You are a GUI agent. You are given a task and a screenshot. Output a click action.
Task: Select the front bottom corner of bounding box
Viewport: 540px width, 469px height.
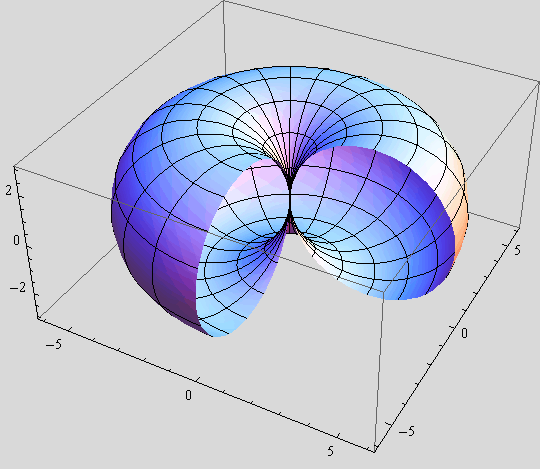coord(374,451)
